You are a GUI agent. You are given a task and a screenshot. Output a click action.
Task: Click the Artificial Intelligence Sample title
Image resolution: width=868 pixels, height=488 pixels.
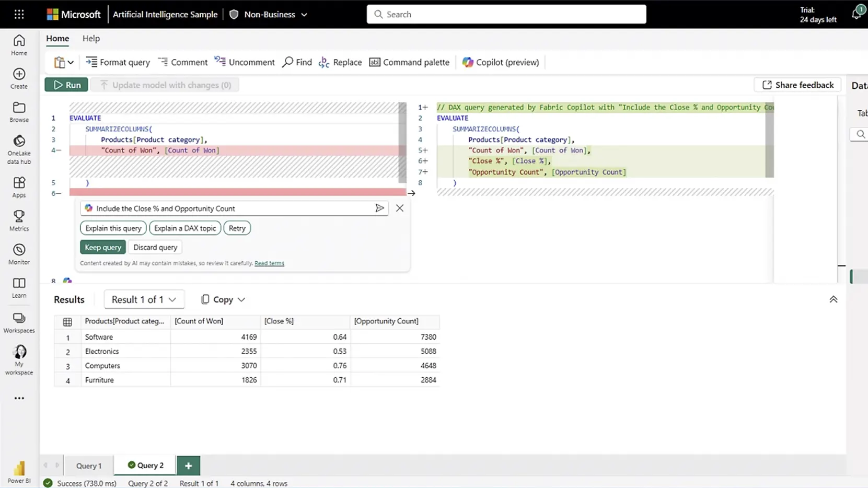click(x=165, y=14)
